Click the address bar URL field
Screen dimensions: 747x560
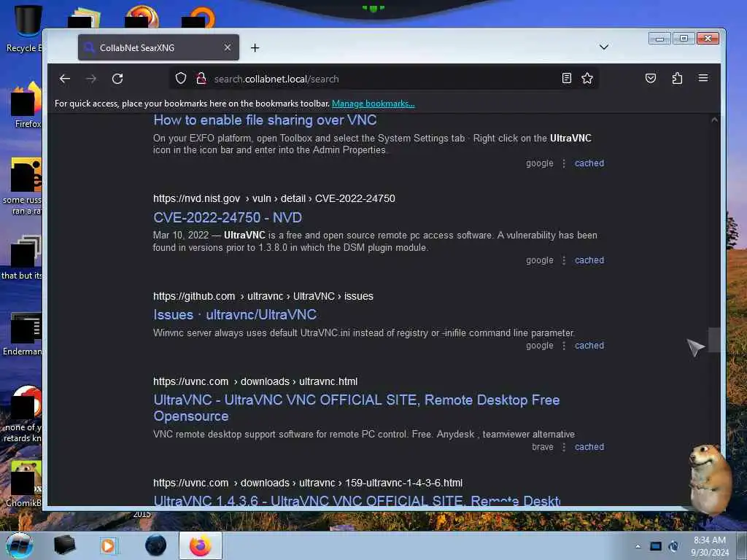click(384, 79)
